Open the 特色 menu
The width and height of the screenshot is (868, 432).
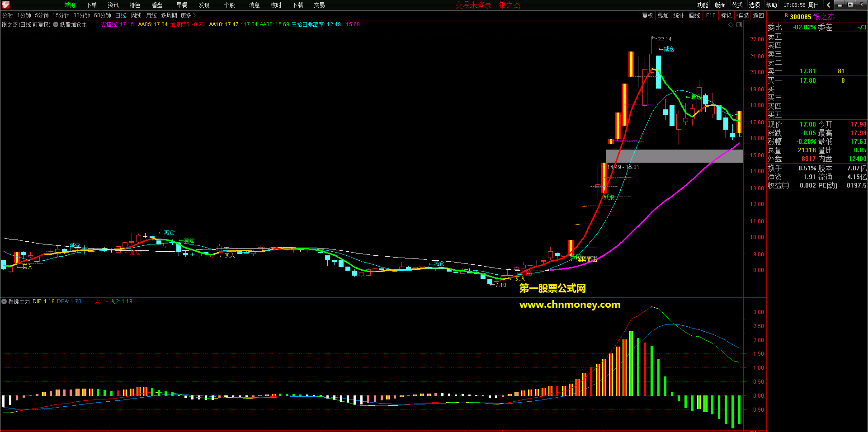click(135, 5)
